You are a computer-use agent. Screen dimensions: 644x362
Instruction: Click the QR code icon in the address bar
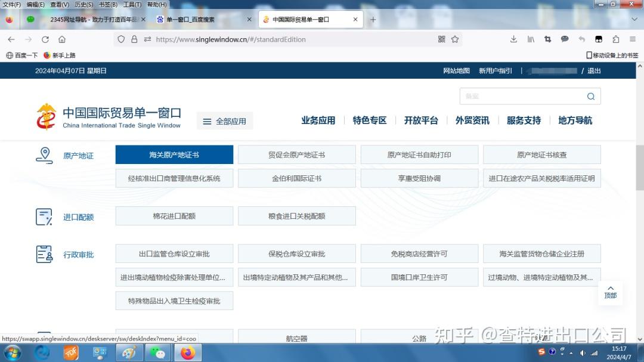coord(442,39)
